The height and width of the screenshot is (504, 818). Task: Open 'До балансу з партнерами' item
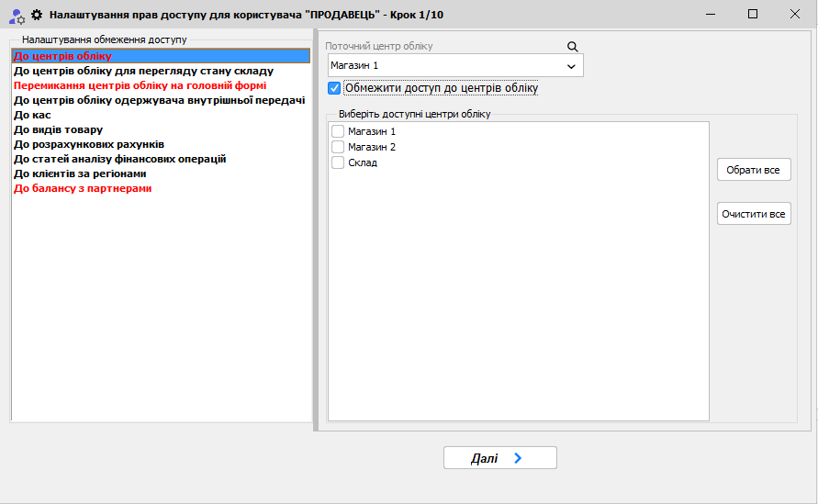coord(83,188)
